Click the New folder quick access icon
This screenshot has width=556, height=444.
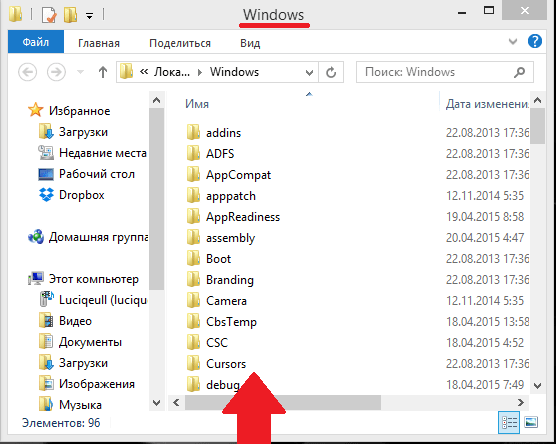click(x=71, y=15)
